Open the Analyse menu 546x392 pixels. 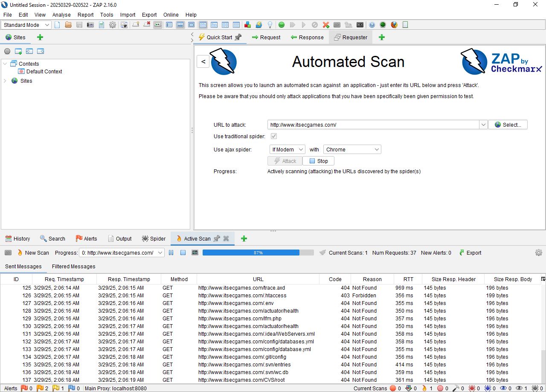point(61,15)
